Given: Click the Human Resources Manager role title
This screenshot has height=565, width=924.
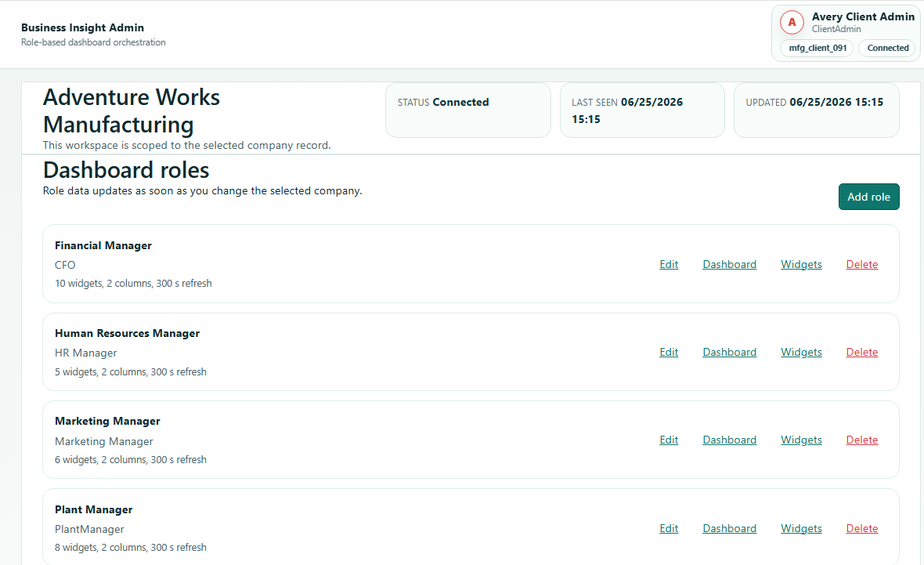Looking at the screenshot, I should tap(128, 333).
